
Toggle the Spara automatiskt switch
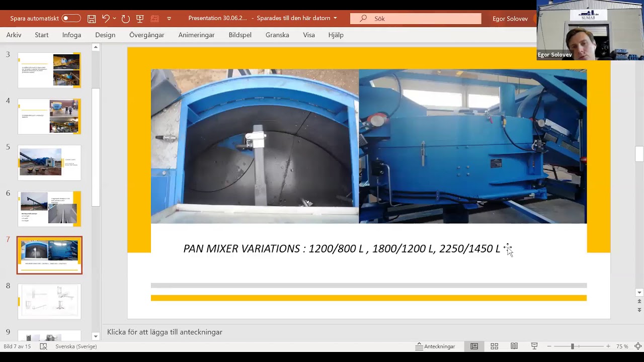pyautogui.click(x=71, y=19)
